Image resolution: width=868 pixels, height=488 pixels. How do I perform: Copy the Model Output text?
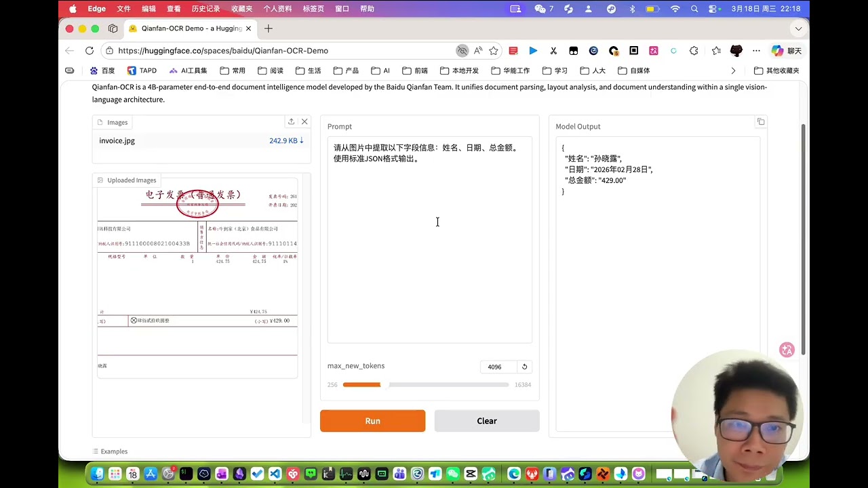[761, 122]
